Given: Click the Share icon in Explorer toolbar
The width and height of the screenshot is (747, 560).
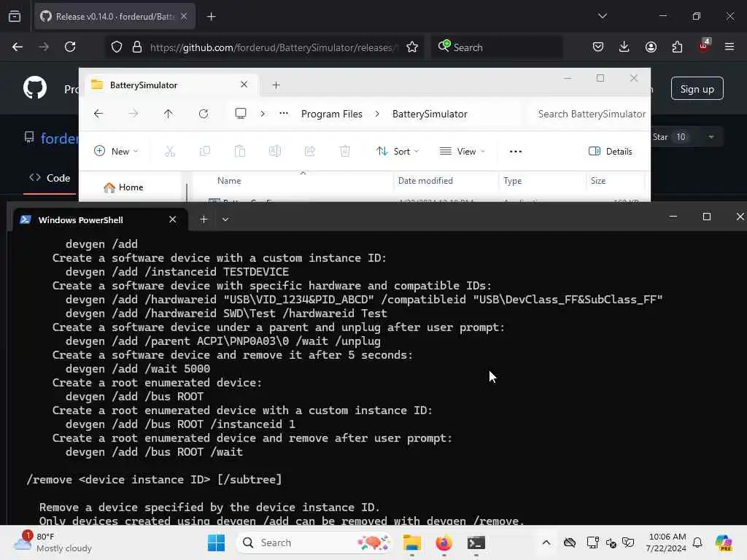Looking at the screenshot, I should 309,152.
